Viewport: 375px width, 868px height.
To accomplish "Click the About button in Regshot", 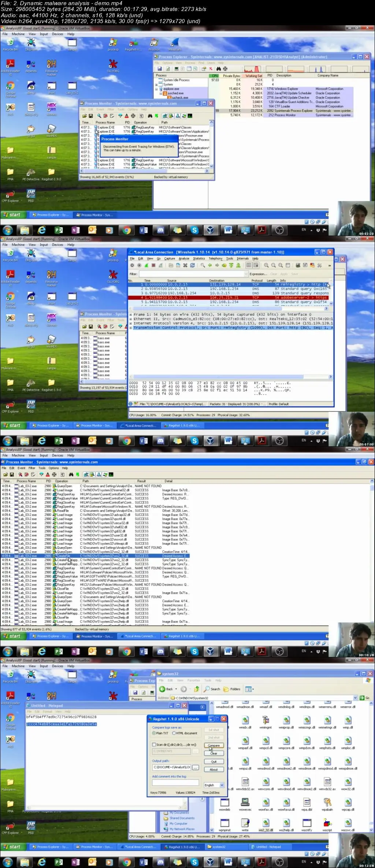I will click(214, 769).
